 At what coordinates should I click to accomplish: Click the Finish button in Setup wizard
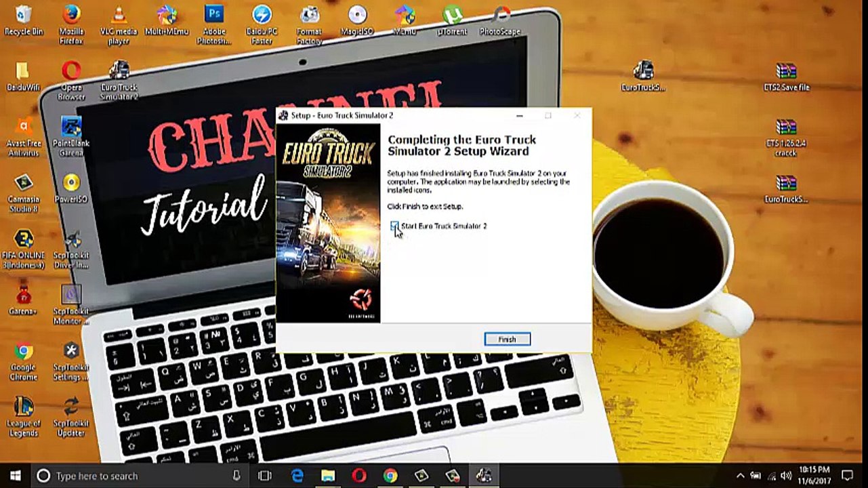click(507, 339)
